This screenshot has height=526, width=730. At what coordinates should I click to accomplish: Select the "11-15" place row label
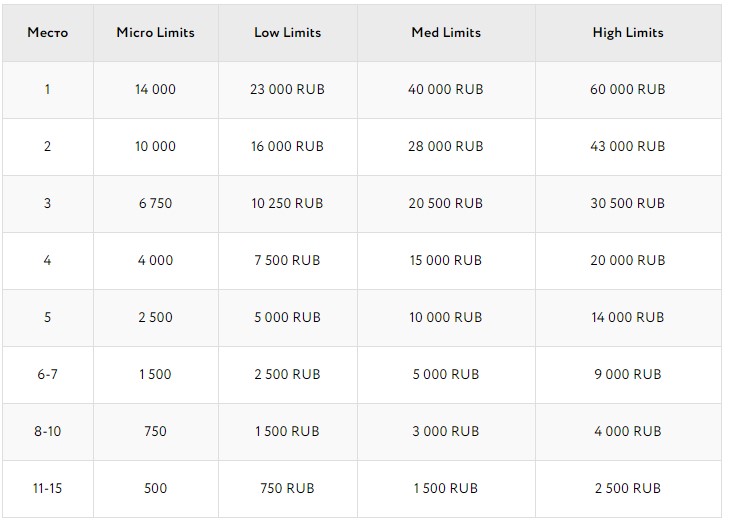48,488
